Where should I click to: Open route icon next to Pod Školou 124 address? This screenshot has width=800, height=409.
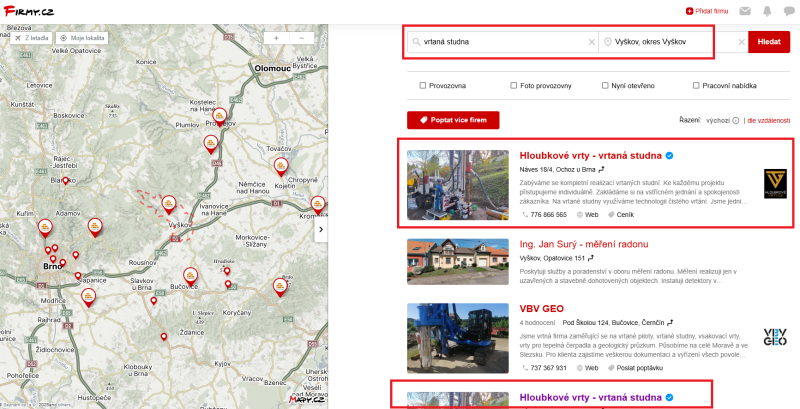670,323
